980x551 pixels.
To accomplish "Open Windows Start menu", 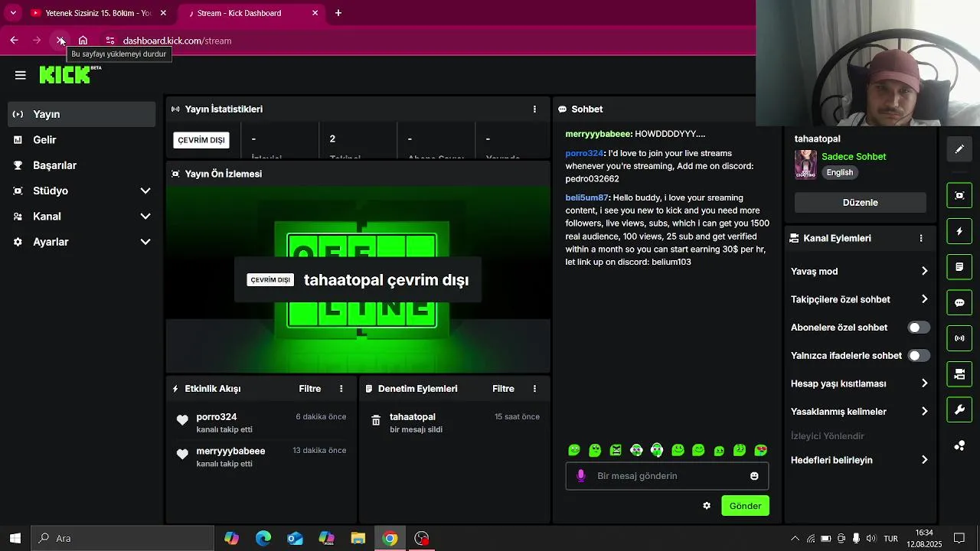I will 15,538.
